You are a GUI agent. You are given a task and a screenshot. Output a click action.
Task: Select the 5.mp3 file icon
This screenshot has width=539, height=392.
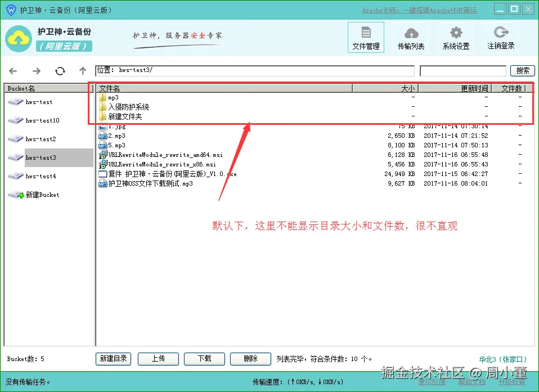(103, 146)
